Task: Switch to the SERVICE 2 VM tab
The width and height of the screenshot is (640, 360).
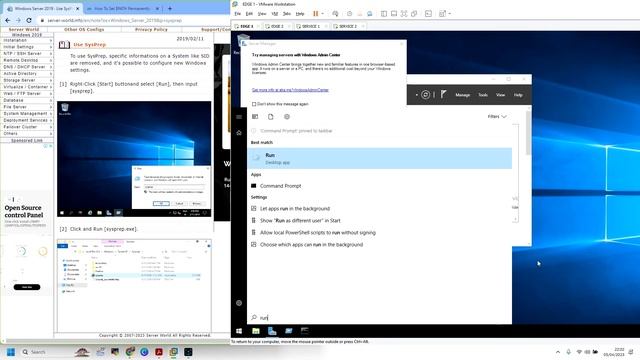Action: coord(348,26)
